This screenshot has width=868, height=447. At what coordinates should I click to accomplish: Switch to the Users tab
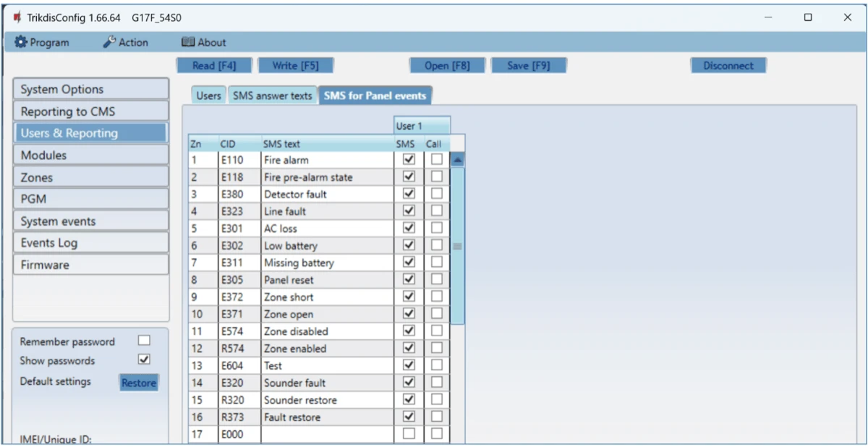tap(208, 95)
